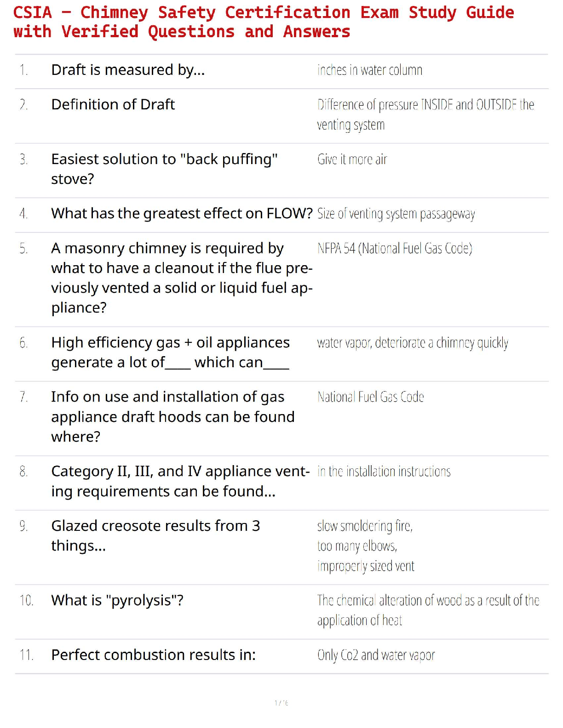Select the answer "Only Co2 and water vapor"
563x728 pixels.
point(376,655)
